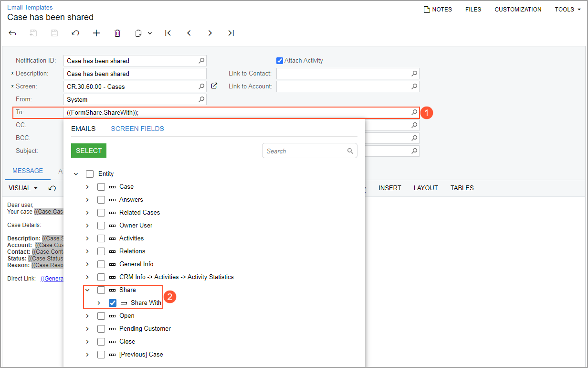Open the Customization menu
The width and height of the screenshot is (588, 368).
[x=518, y=10]
